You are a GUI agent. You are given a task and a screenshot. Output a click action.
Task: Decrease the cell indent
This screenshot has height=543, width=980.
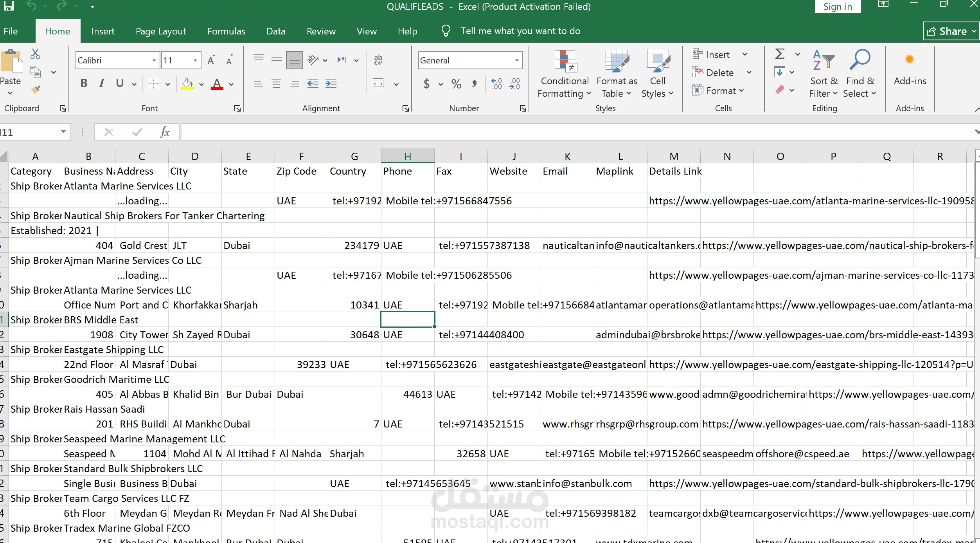point(313,84)
